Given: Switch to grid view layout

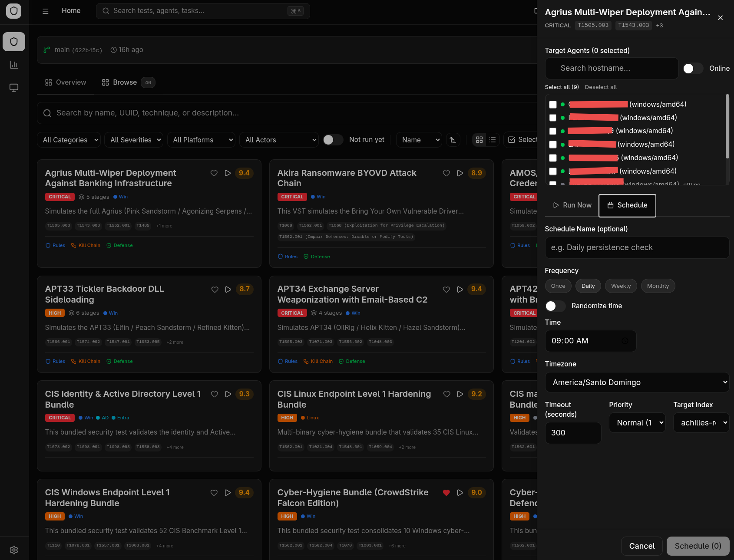Looking at the screenshot, I should 479,140.
